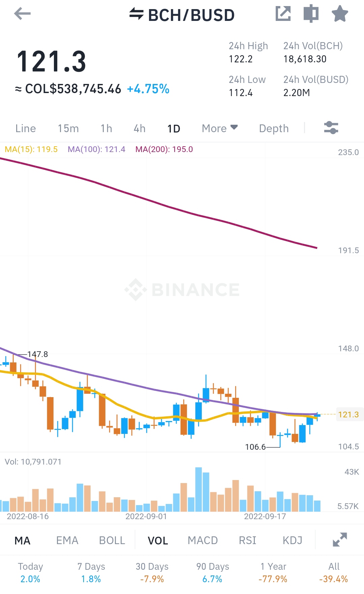The width and height of the screenshot is (364, 594).
Task: Expand chart to fullscreen arrows
Action: pos(340,540)
